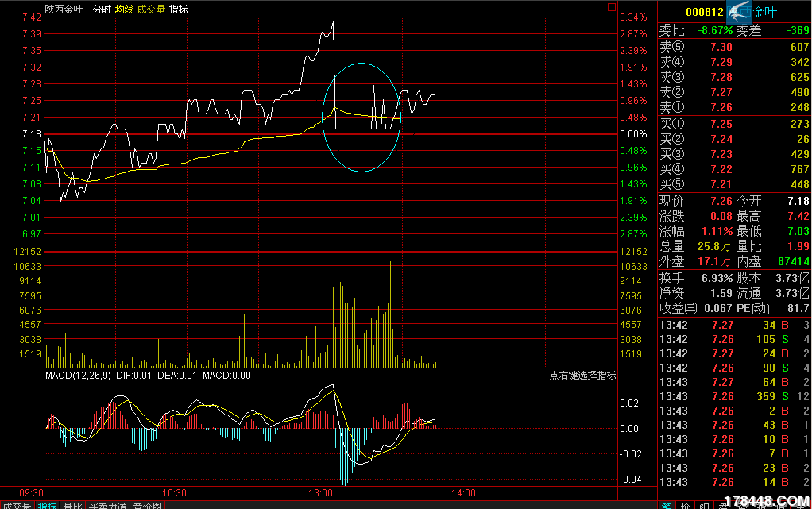The width and height of the screenshot is (812, 509).
Task: Click stock code 000812 in the quote panel
Action: (x=704, y=12)
